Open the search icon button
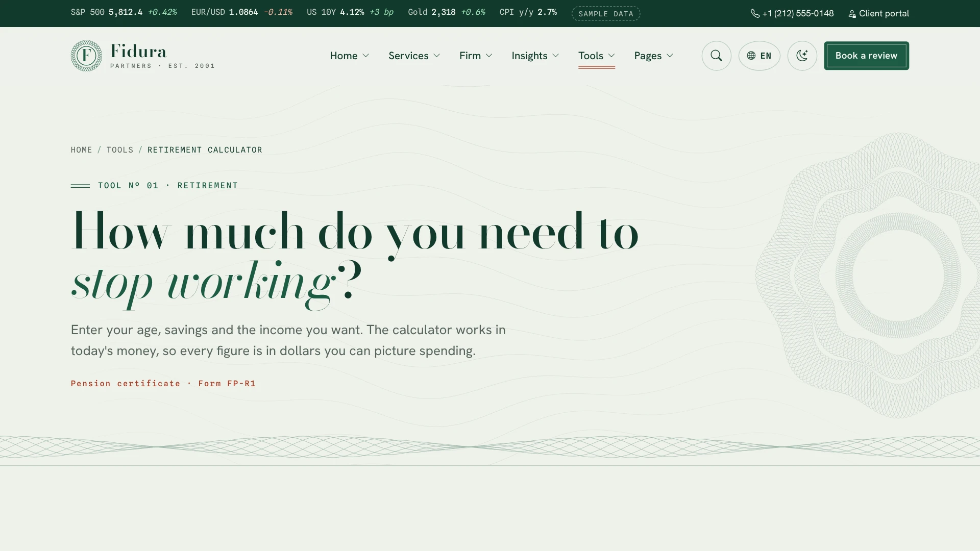Viewport: 980px width, 551px height. click(x=716, y=56)
